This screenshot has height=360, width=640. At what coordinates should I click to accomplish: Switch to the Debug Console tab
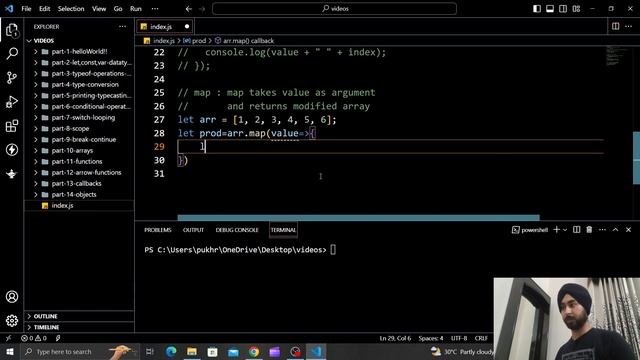(x=237, y=230)
